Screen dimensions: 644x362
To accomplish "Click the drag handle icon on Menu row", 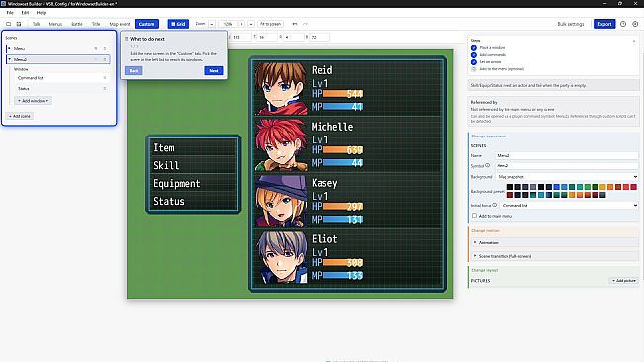I will (104, 48).
